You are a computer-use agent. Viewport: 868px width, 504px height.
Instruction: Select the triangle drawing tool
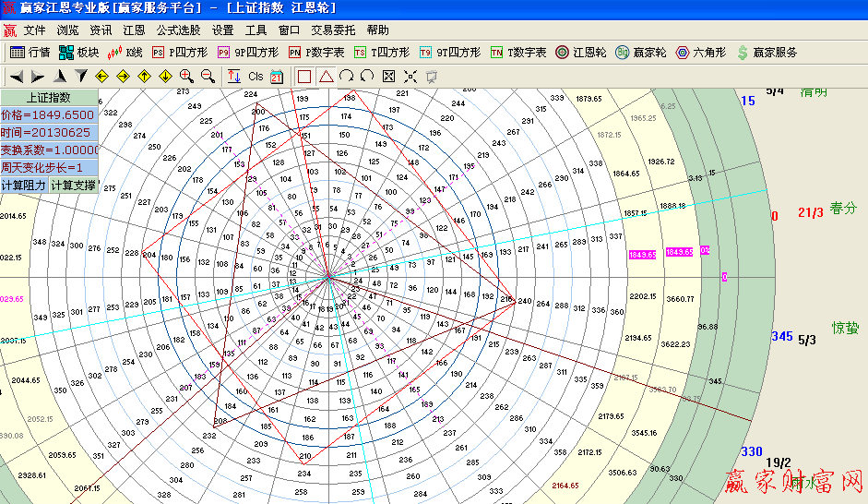pos(326,76)
